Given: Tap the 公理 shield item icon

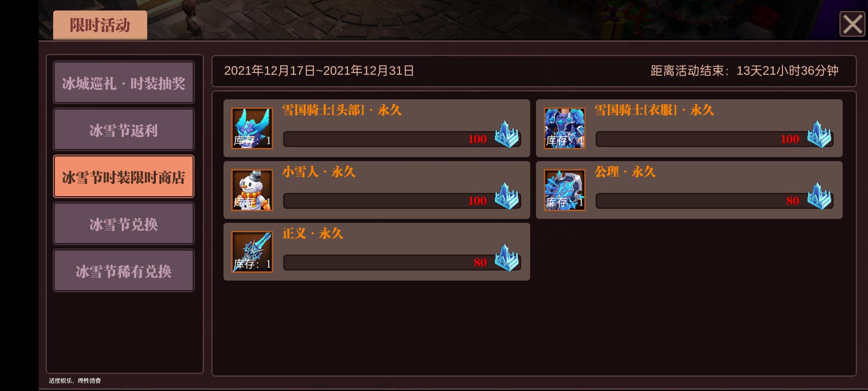Looking at the screenshot, I should (x=565, y=190).
